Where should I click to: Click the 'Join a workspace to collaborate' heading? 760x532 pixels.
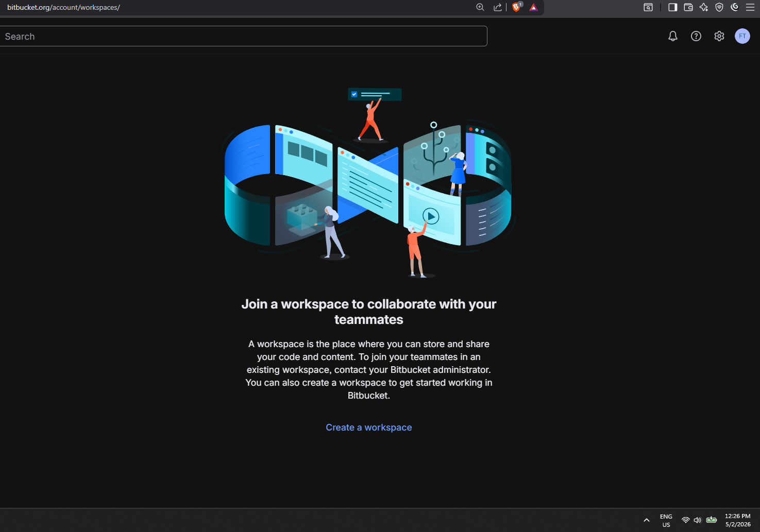[369, 312]
